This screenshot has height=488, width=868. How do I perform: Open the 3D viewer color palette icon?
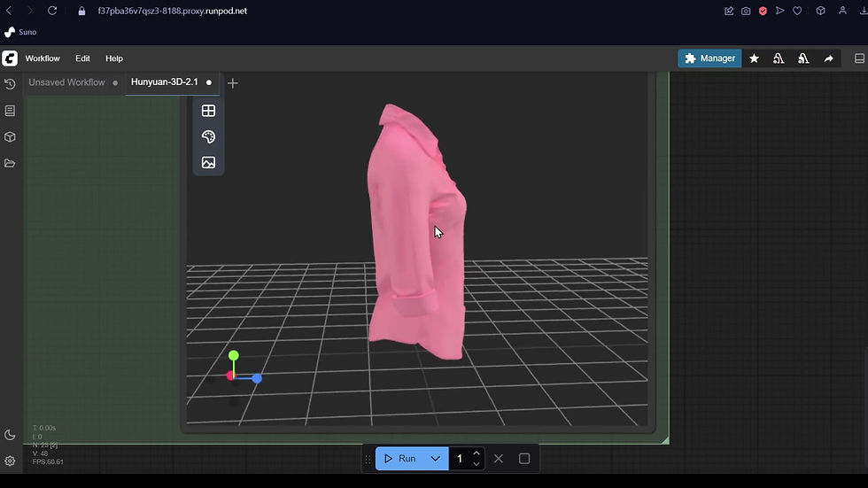208,136
